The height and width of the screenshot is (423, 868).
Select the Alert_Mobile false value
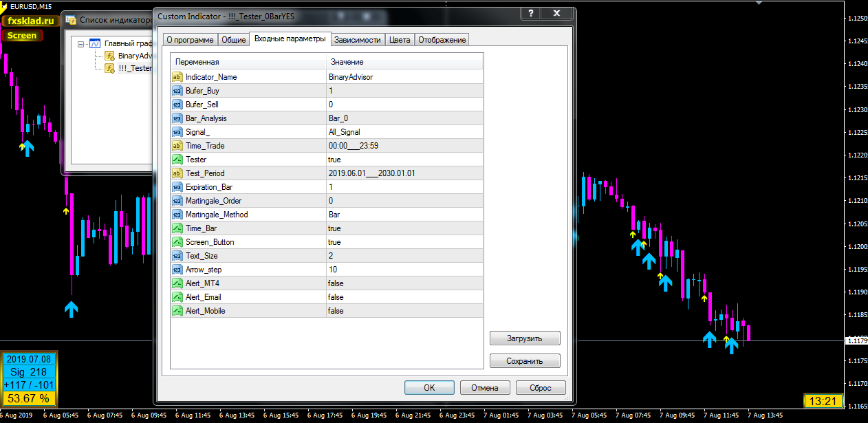point(405,311)
